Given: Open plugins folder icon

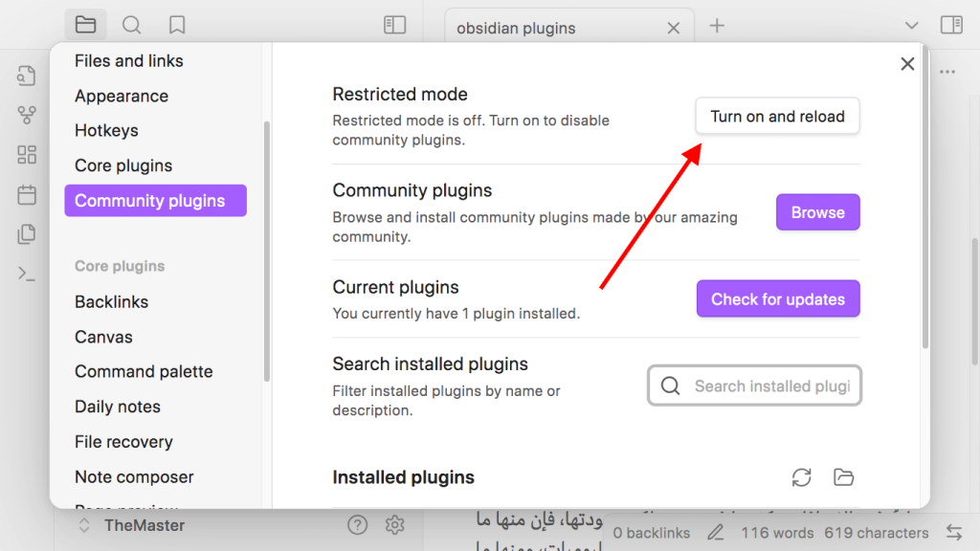Looking at the screenshot, I should [843, 477].
